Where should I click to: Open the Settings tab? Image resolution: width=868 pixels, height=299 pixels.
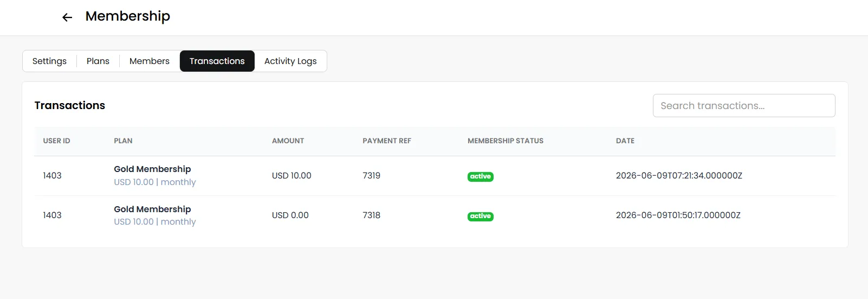point(49,61)
